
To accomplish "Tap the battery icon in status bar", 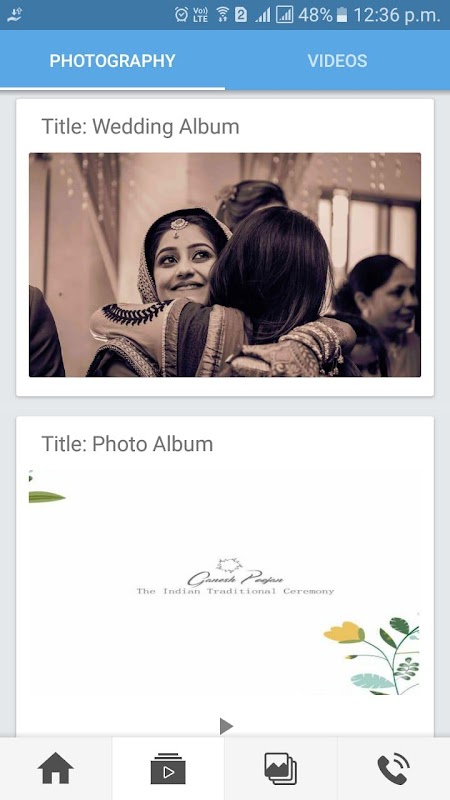I will [x=342, y=15].
